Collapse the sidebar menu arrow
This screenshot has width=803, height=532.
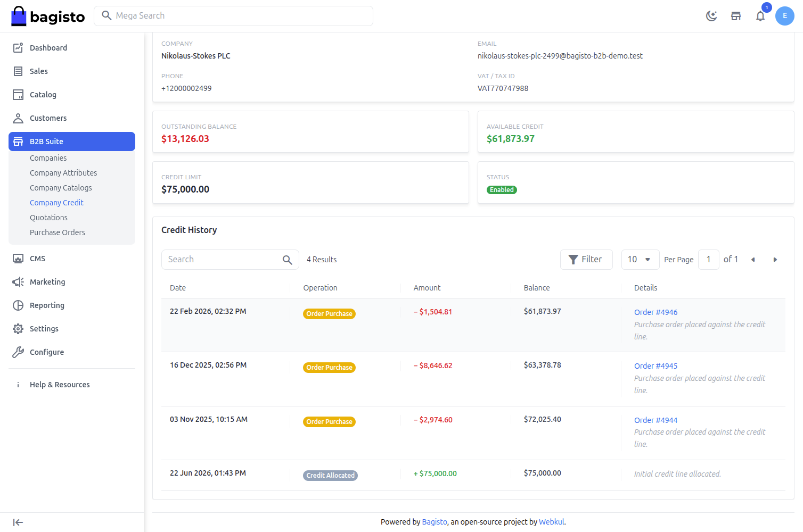tap(18, 522)
